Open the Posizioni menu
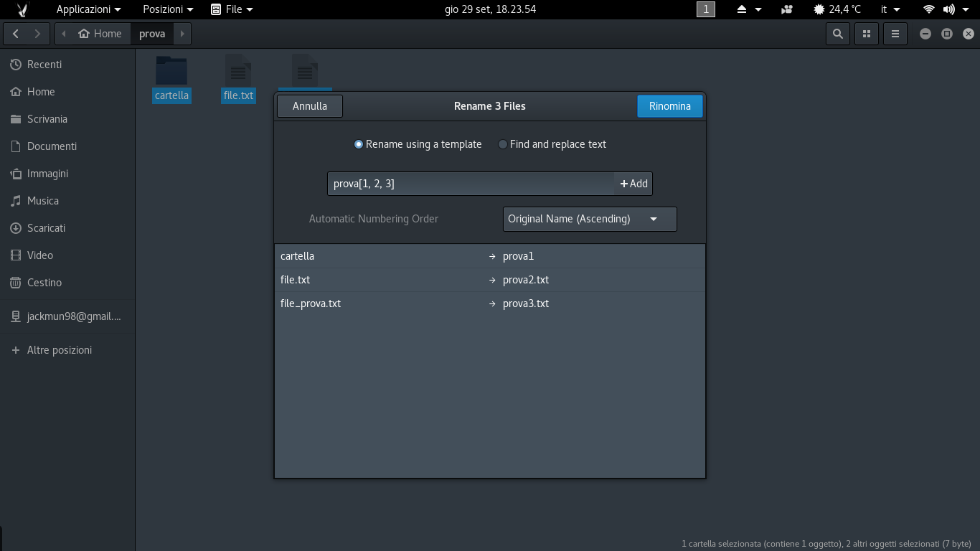The width and height of the screenshot is (980, 551). point(168,9)
